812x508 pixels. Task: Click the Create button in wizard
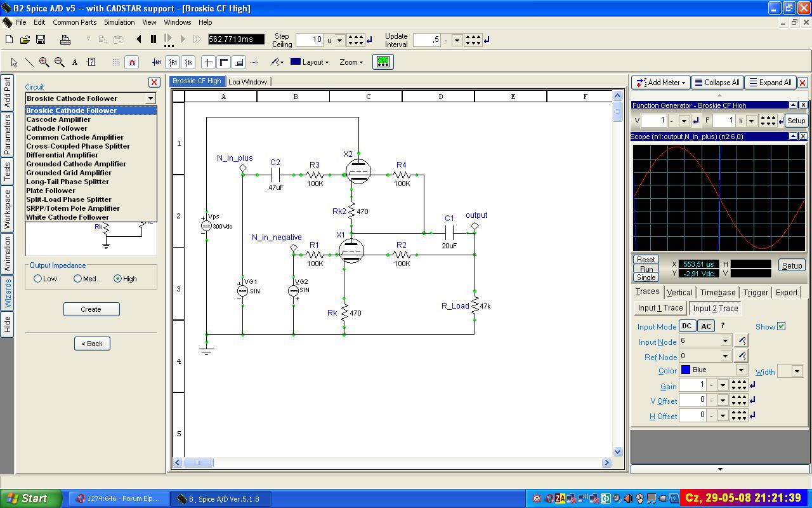91,309
